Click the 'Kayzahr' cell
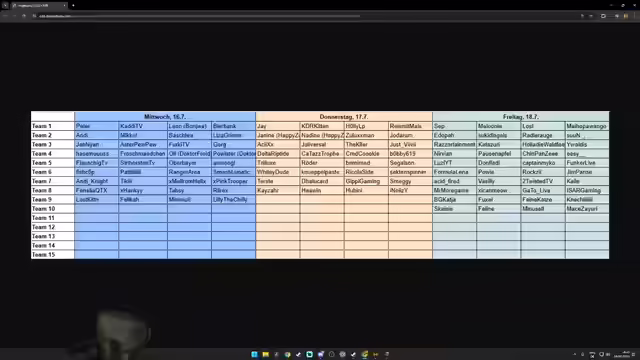This screenshot has height=360, width=640. 278,190
